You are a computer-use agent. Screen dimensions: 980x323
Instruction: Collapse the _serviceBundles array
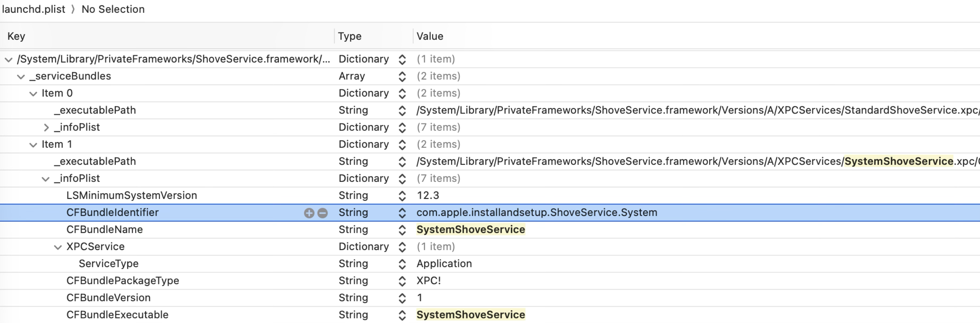[x=21, y=77]
